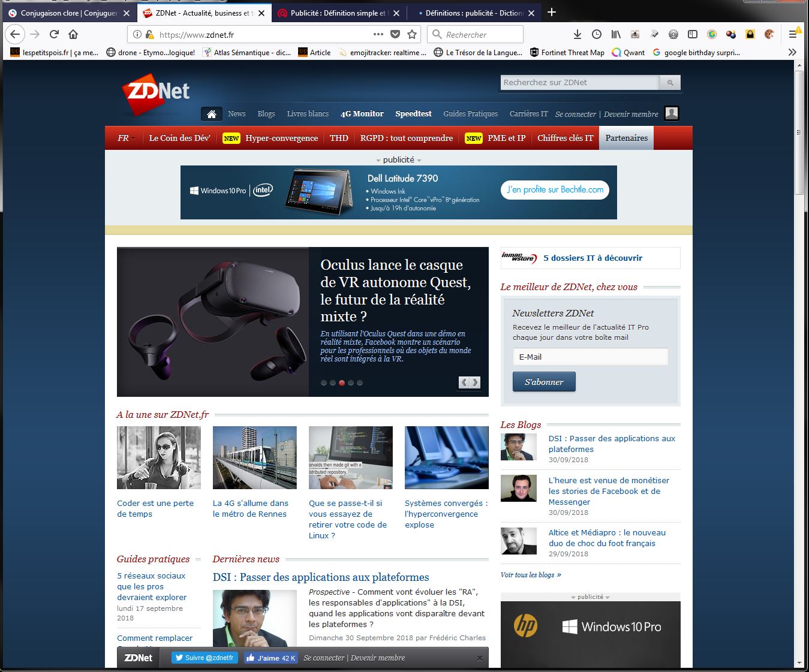
Task: Advance carousel with the next arrow
Action: 475,382
